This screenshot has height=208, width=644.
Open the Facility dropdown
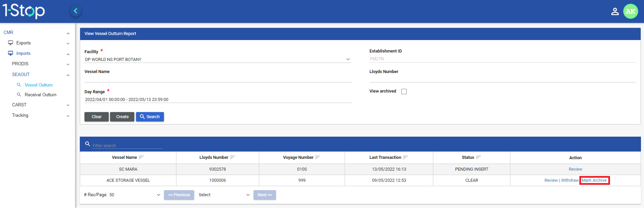tap(217, 59)
